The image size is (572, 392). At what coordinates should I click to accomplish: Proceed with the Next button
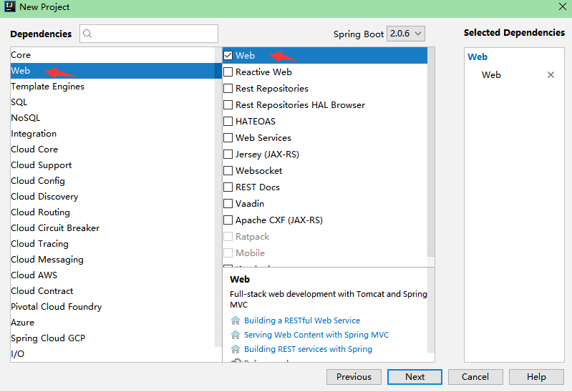tap(415, 377)
